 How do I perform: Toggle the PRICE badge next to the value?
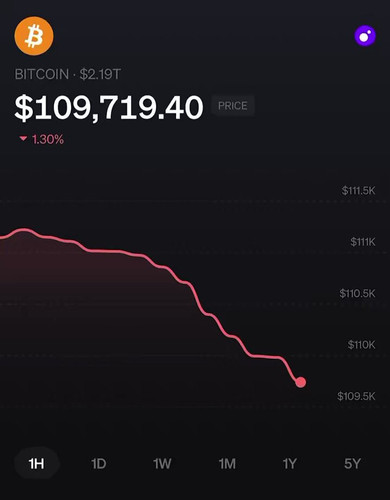(x=233, y=106)
